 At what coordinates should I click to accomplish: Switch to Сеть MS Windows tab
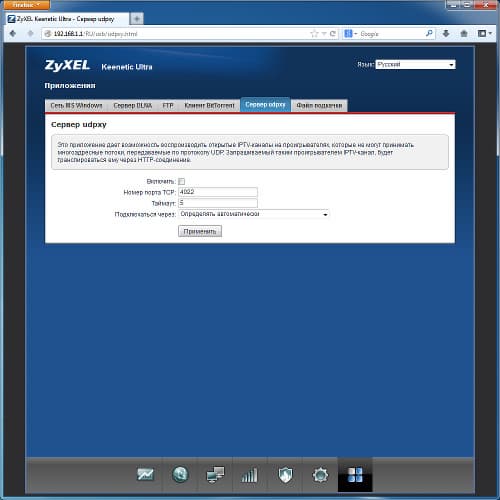(76, 105)
